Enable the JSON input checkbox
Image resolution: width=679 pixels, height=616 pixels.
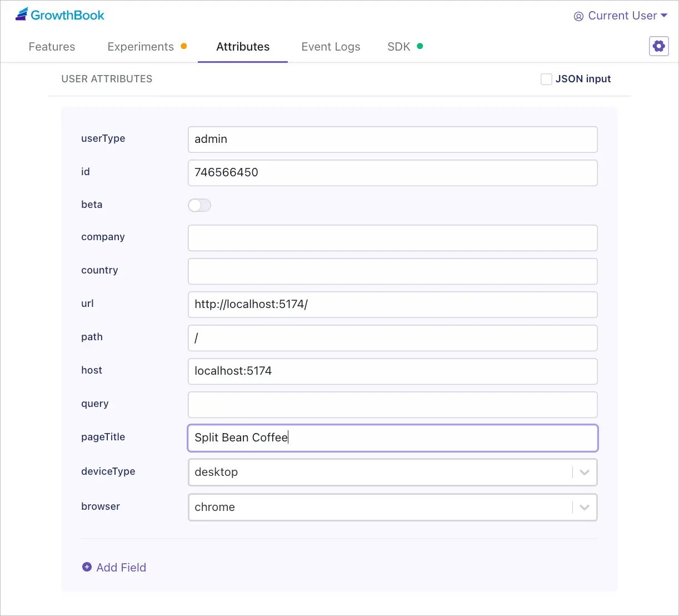click(x=546, y=79)
